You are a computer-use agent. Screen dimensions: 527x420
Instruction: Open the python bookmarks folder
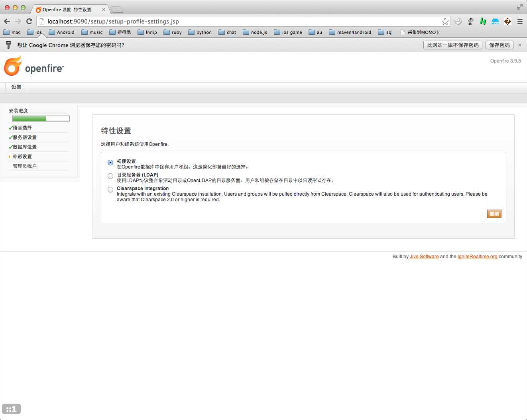click(200, 32)
